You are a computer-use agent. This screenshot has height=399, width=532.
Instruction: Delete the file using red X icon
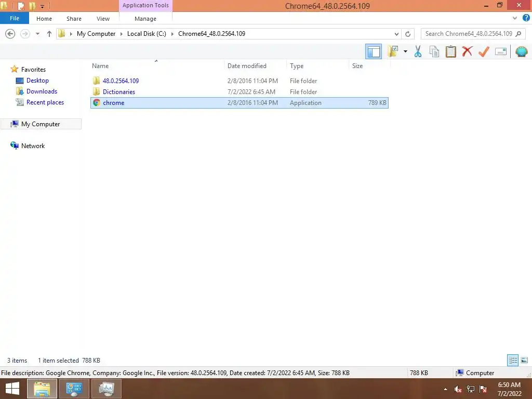(x=467, y=51)
